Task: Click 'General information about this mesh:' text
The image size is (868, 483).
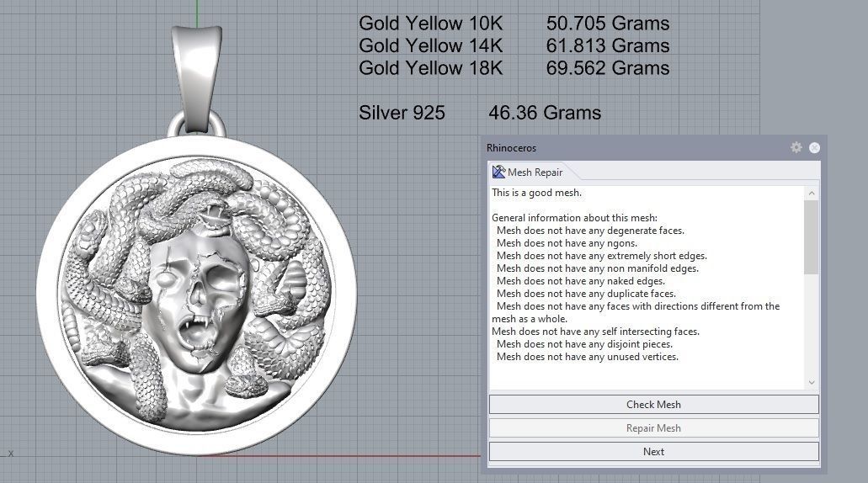Action: coord(575,218)
